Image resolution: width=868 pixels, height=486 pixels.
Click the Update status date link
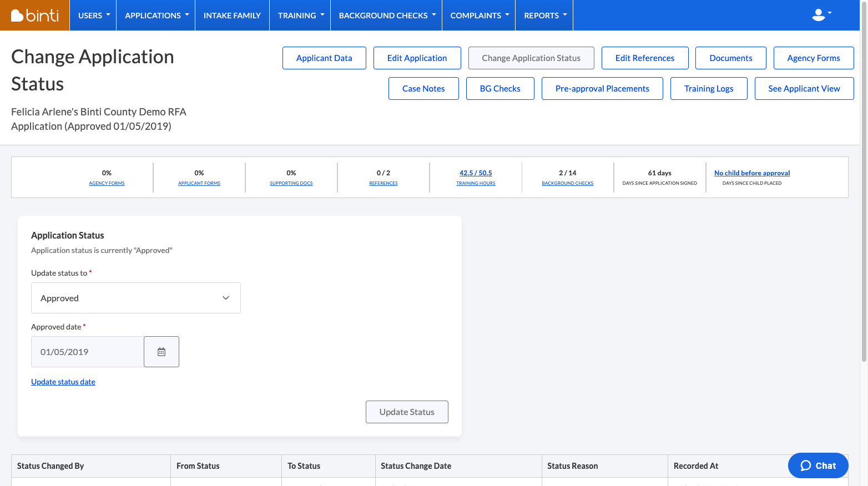[x=63, y=382]
